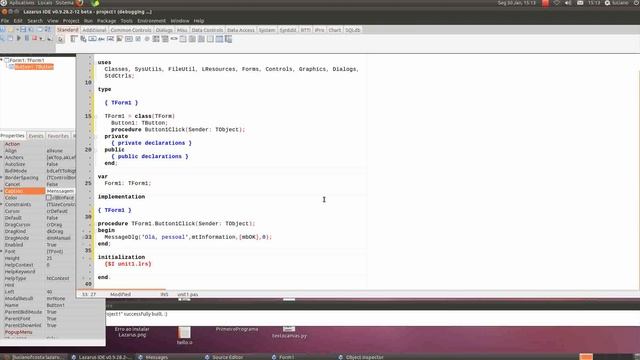Click the Enabled property value 'True'
This screenshot has width=640, height=360.
51,245
